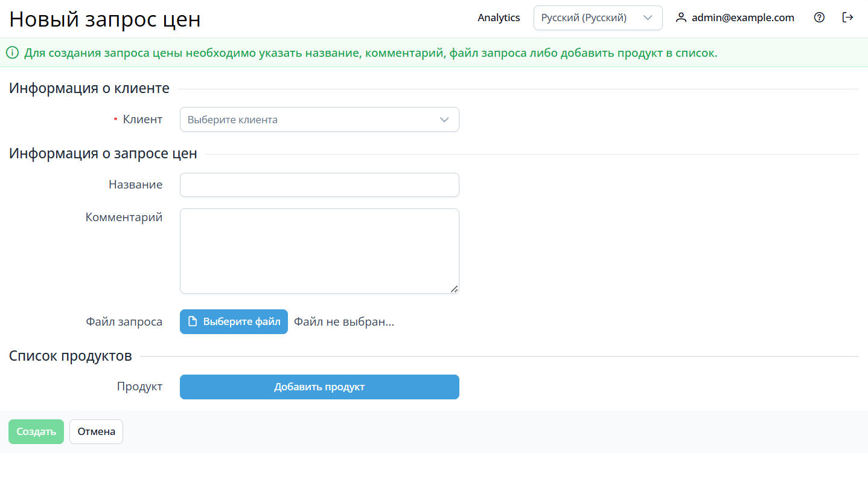This screenshot has width=868, height=493.
Task: Open the Русский language dropdown
Action: 598,18
